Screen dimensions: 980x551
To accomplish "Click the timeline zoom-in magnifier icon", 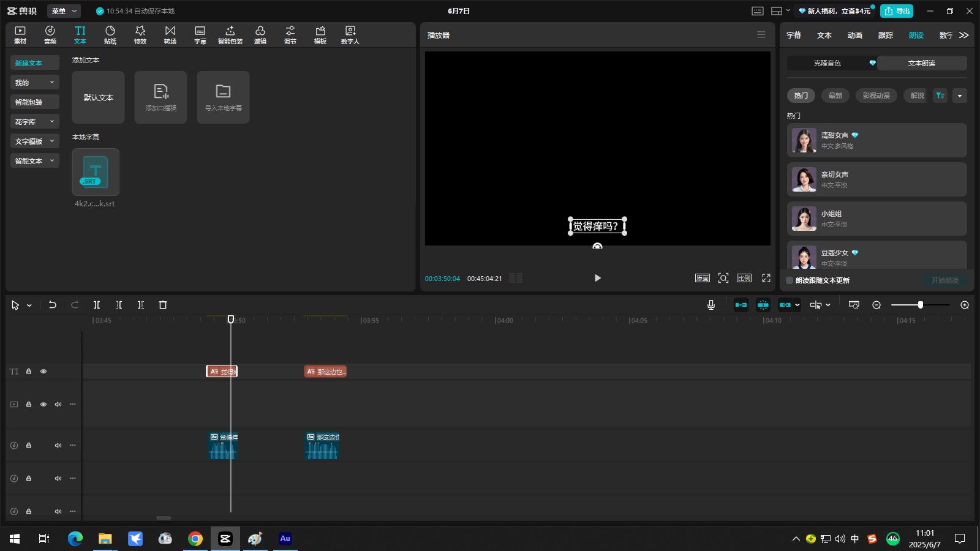I will (965, 305).
